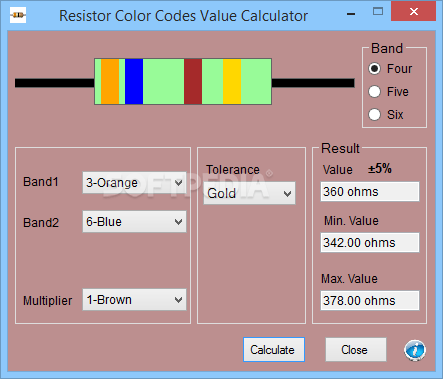This screenshot has height=379, width=443.
Task: Click the Min. Value field 342.00 ohms
Action: tap(370, 243)
